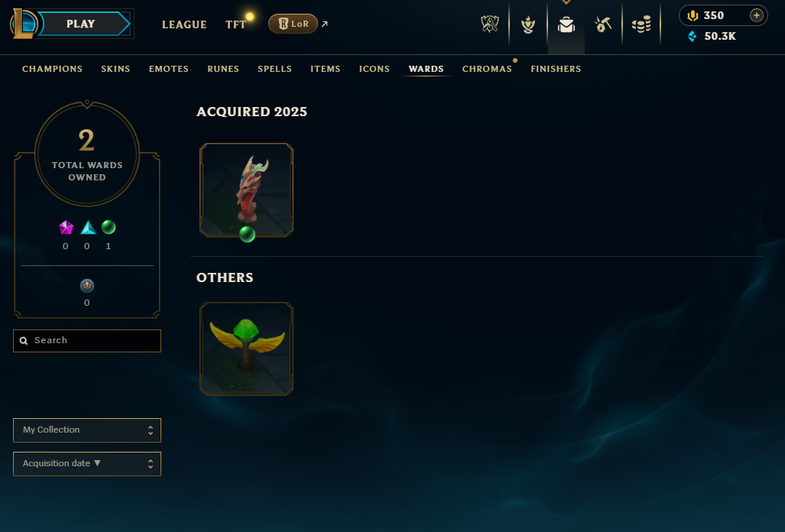This screenshot has width=785, height=532.
Task: Open the Acquisition date sort dropdown
Action: [87, 464]
